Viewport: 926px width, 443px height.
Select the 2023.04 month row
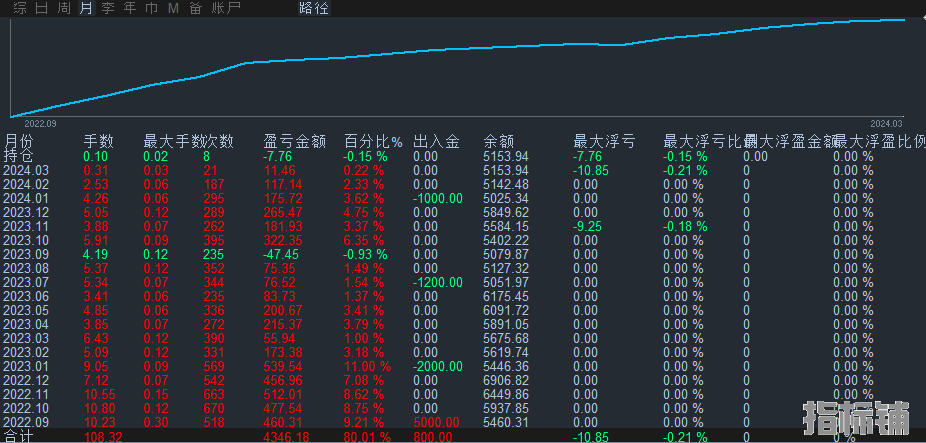27,324
